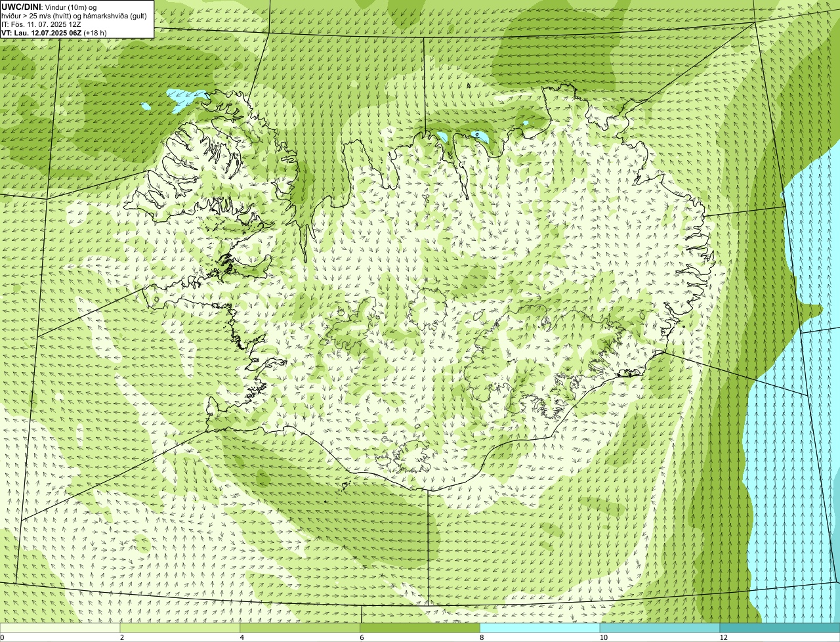Click the text 'hviður > 25 m/s (hvítt) og hámarkshviða (gult)'
The height and width of the screenshot is (642, 840).
click(x=74, y=15)
